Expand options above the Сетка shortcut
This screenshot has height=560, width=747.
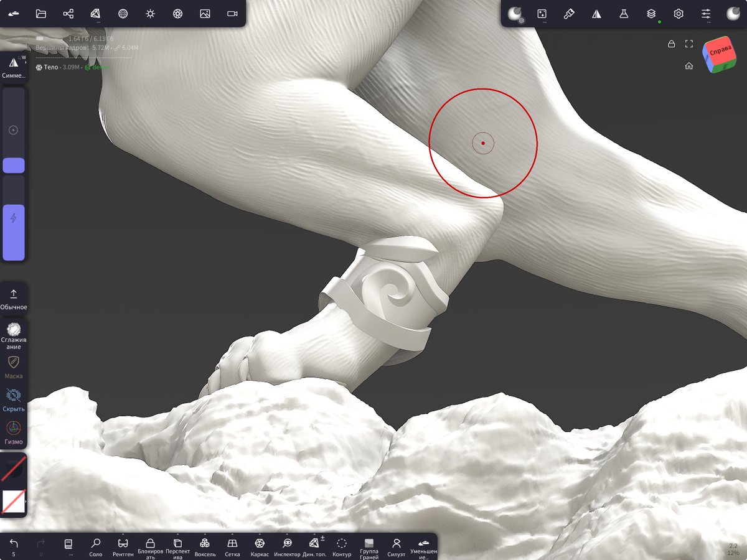click(232, 534)
